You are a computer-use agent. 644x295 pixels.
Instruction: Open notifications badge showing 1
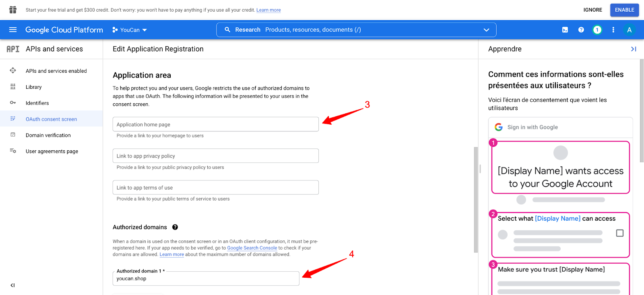point(597,30)
